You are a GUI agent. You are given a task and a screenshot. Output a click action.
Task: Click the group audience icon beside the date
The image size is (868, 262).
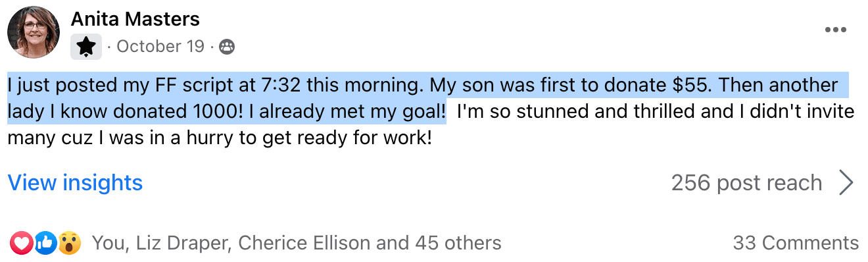pyautogui.click(x=227, y=47)
